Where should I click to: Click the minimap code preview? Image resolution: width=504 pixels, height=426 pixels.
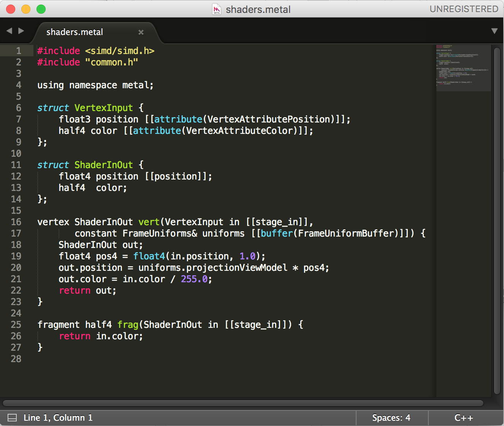coord(463,68)
